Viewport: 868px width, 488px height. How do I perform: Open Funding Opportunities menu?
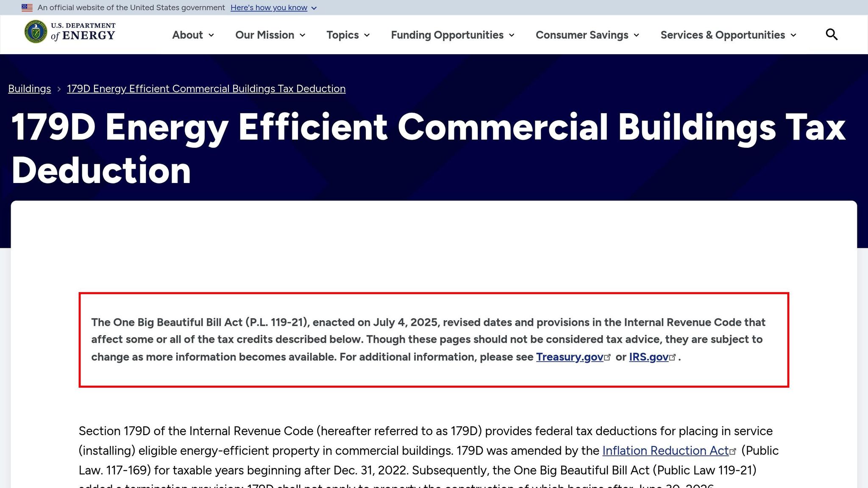(452, 35)
